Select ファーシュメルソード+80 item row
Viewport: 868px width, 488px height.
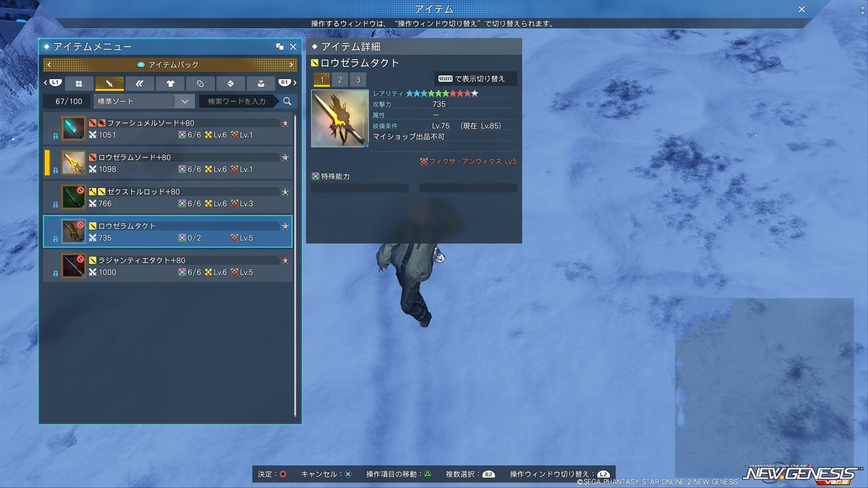click(168, 129)
